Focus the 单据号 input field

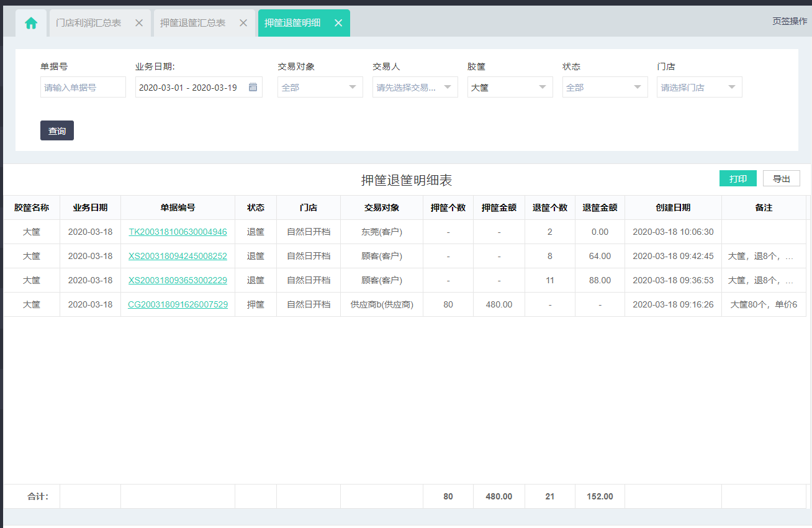[x=83, y=88]
